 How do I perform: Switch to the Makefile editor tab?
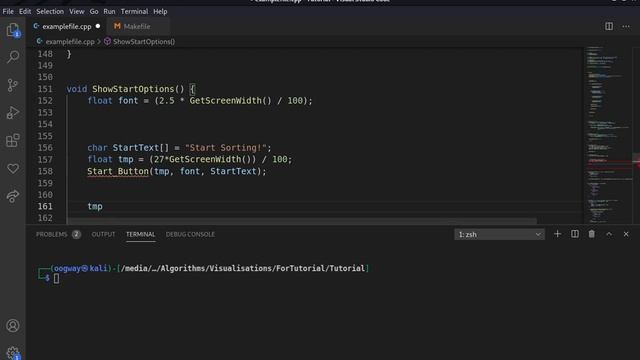pyautogui.click(x=137, y=27)
